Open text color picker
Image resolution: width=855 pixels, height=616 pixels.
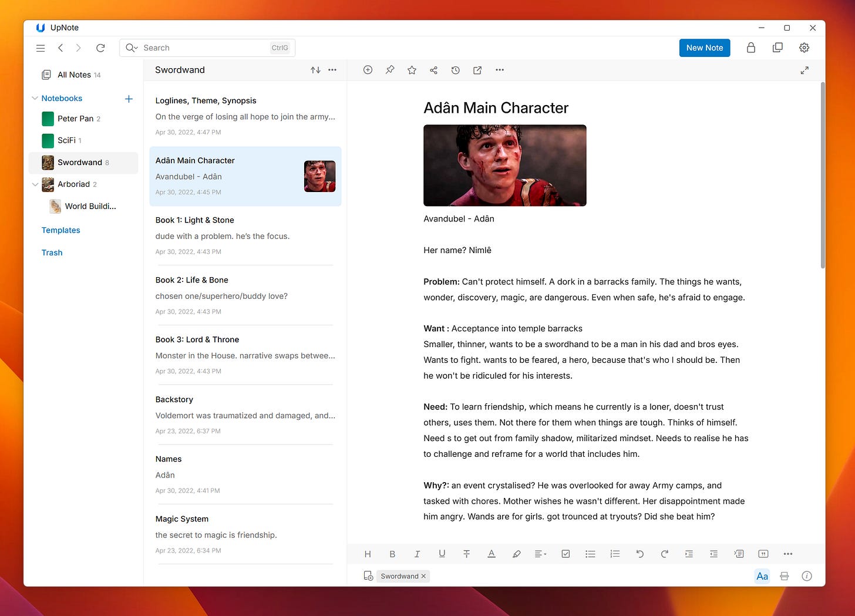(x=492, y=554)
